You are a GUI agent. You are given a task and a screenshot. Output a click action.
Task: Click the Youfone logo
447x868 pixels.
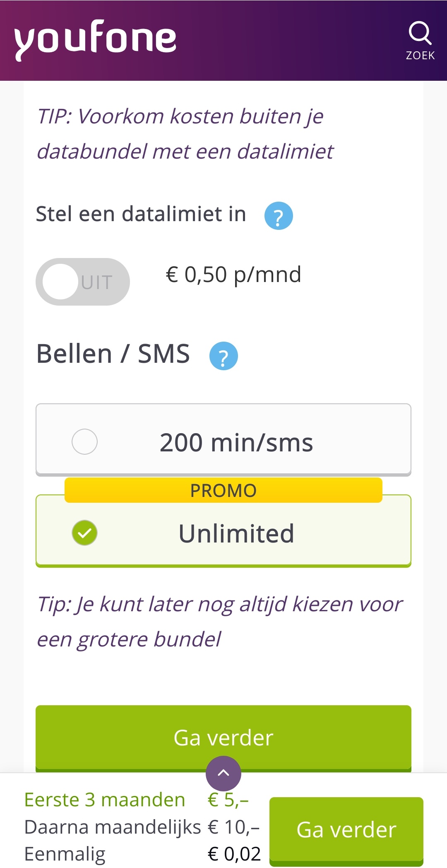click(96, 39)
